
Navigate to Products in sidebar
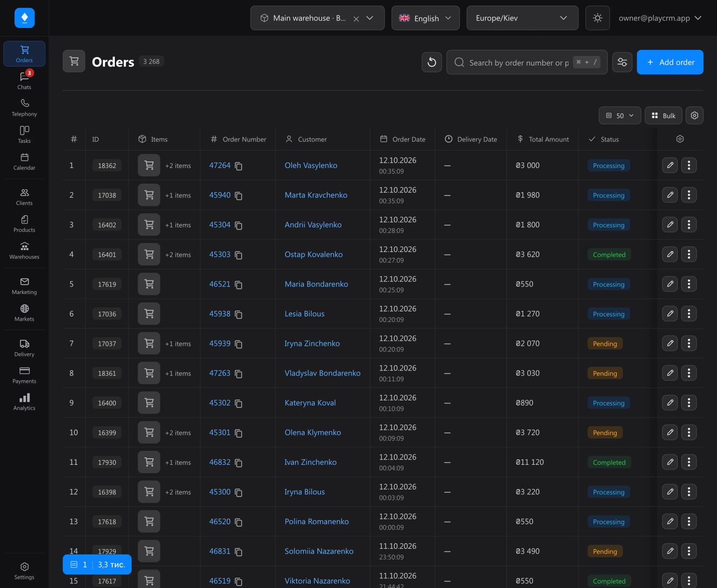[x=24, y=224]
